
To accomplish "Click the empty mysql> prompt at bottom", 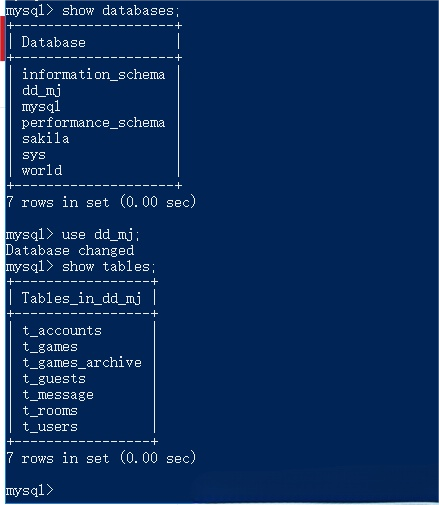I will pyautogui.click(x=30, y=491).
